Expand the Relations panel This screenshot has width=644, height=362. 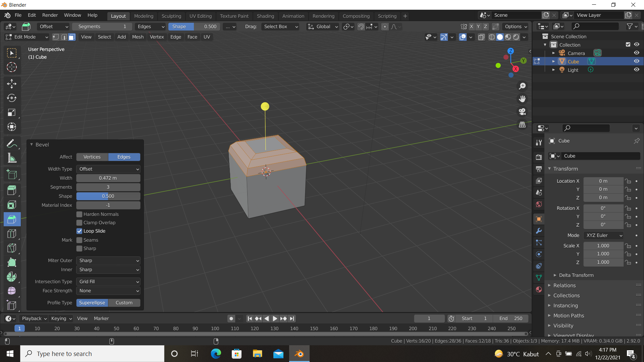pos(564,286)
